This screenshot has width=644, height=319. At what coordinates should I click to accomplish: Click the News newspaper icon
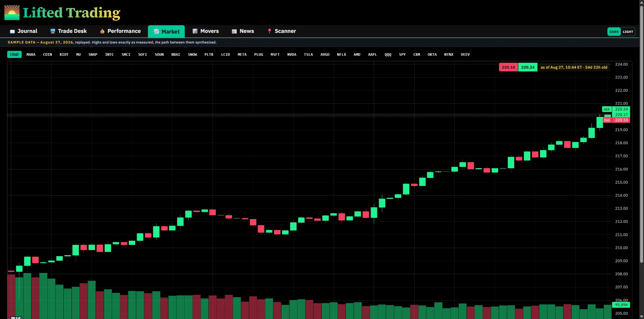coord(234,31)
